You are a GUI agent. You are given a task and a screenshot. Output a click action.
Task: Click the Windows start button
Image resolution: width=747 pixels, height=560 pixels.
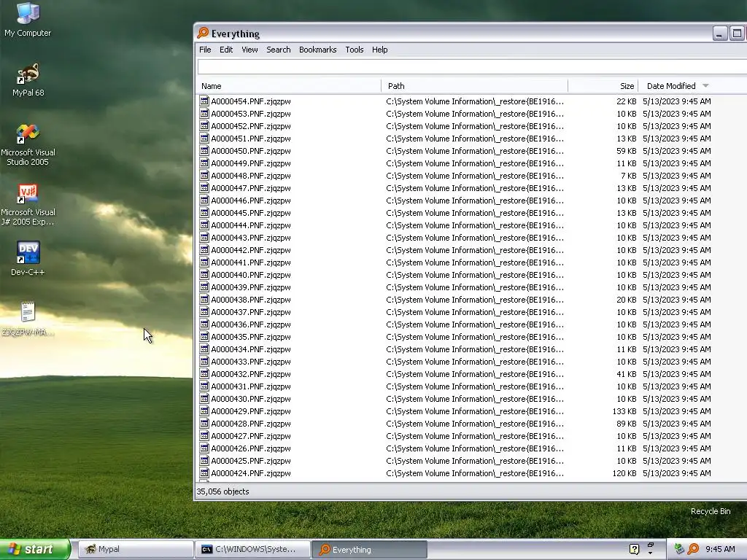point(35,549)
